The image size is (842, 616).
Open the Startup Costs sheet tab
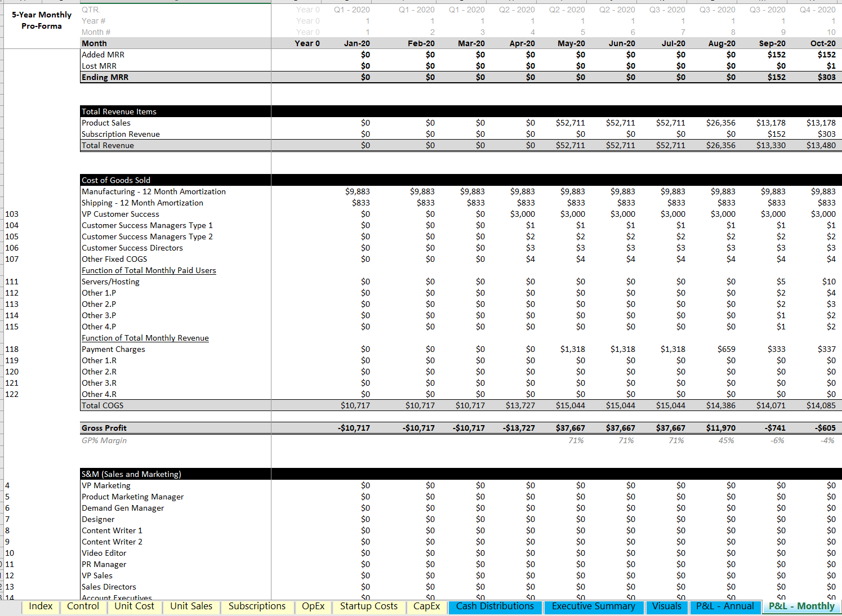[x=369, y=606]
